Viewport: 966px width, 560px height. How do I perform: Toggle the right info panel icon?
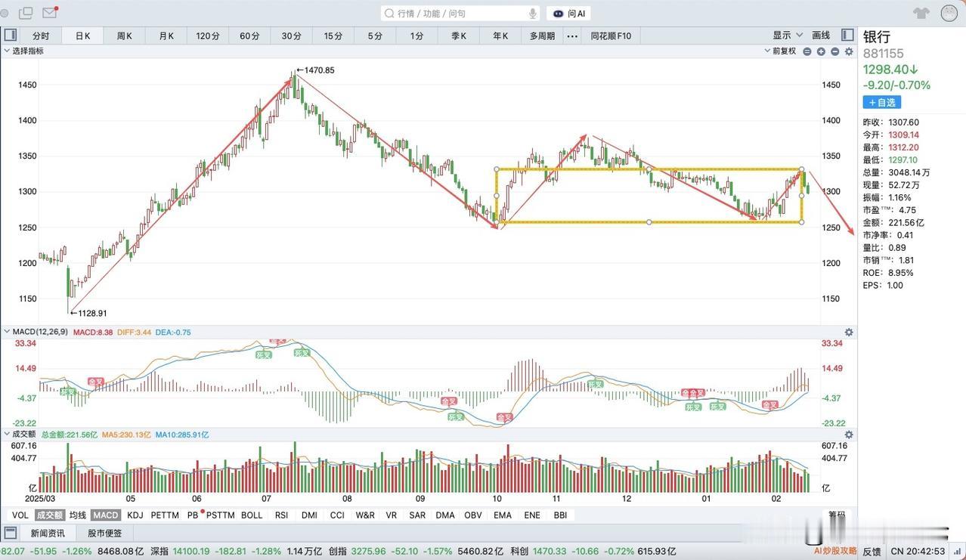coord(847,36)
